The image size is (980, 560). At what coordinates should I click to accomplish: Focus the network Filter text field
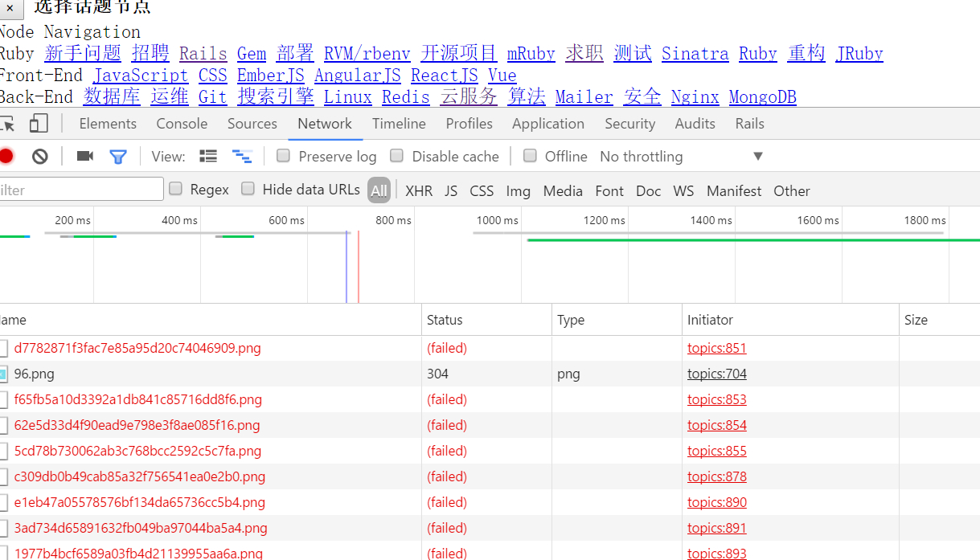pos(80,190)
